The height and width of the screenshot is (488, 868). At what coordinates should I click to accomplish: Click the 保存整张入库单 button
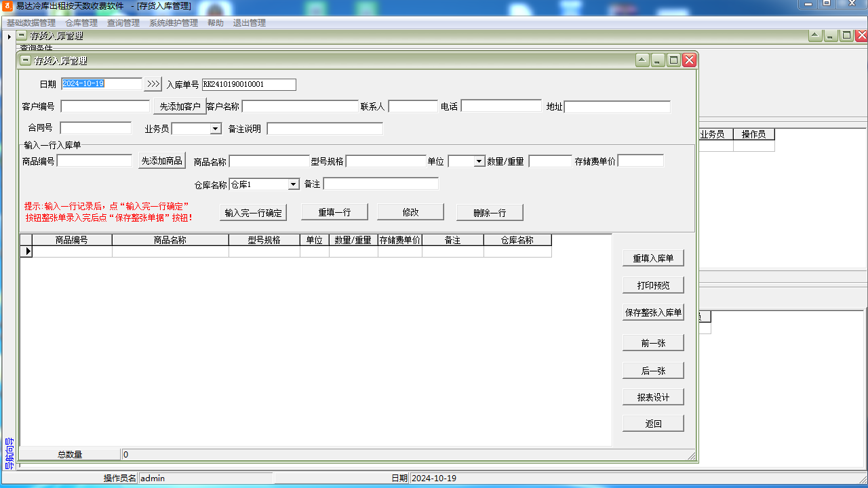click(653, 312)
